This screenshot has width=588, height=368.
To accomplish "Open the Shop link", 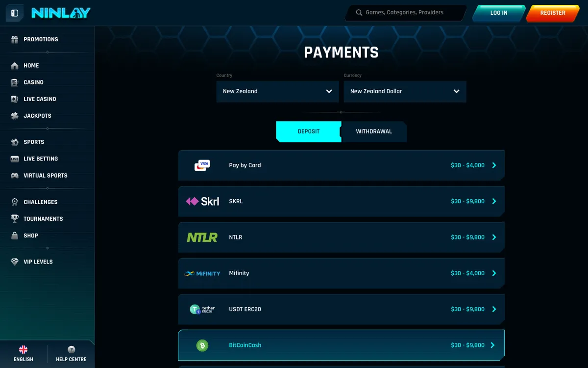I will pyautogui.click(x=31, y=236).
